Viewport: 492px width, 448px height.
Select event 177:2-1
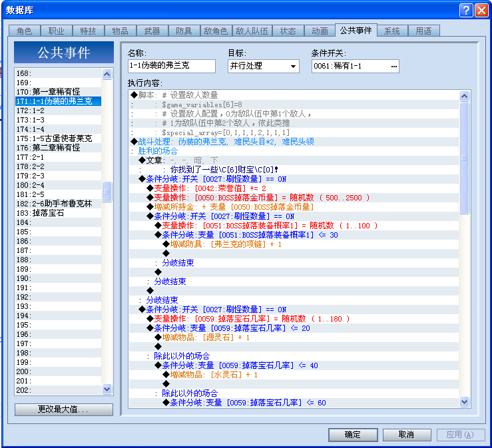(x=59, y=157)
